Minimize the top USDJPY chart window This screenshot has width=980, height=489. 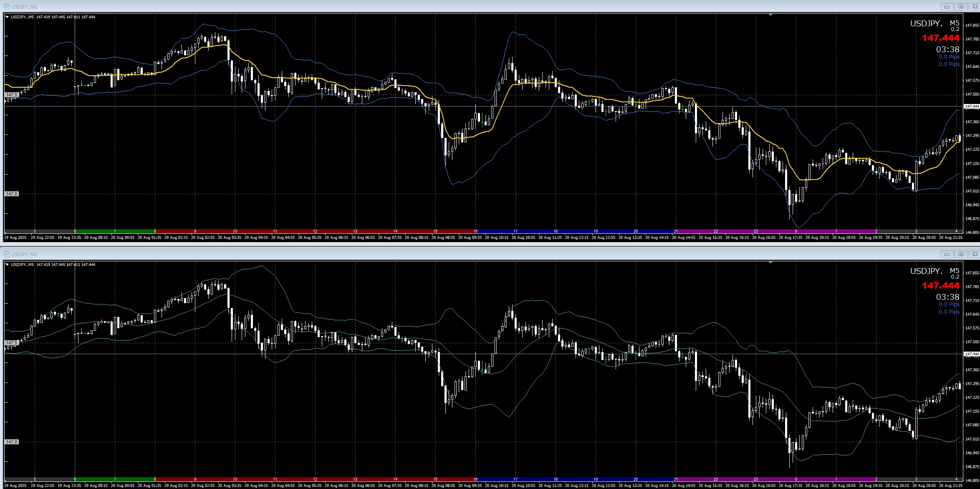coord(947,7)
